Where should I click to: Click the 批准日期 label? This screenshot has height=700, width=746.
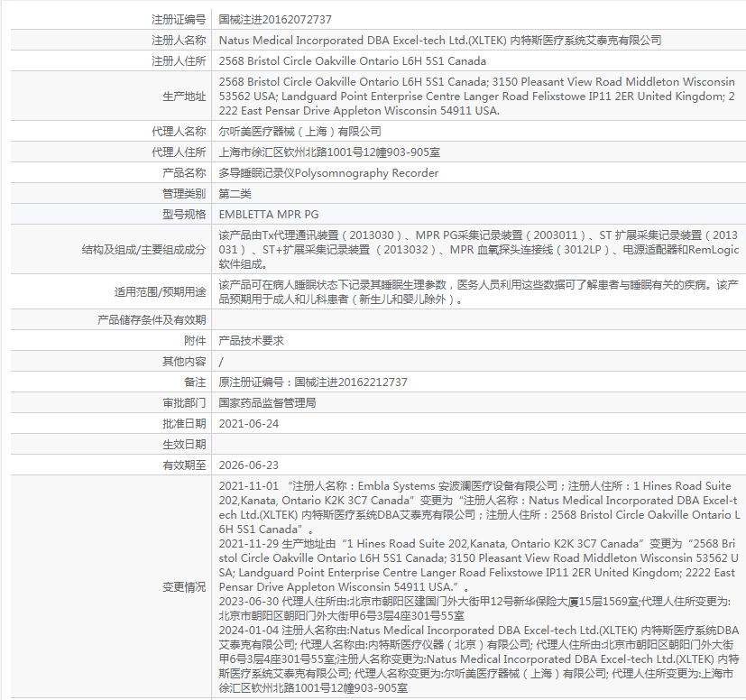pyautogui.click(x=184, y=424)
